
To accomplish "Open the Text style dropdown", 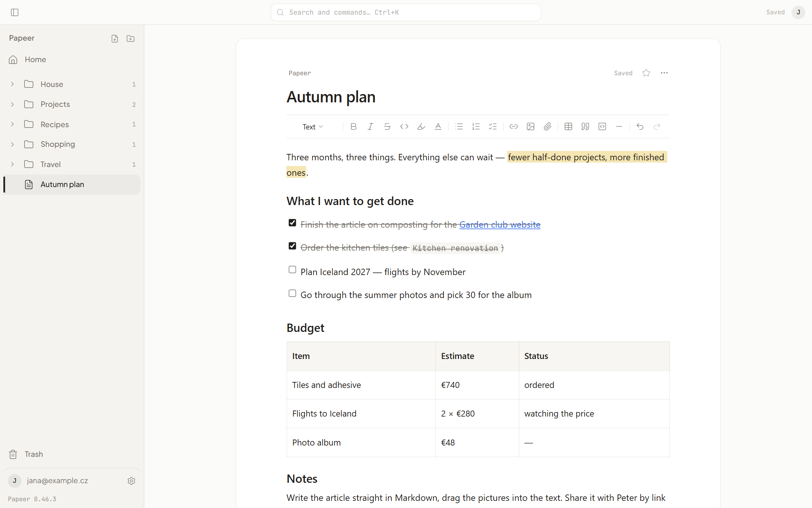I will (x=313, y=127).
